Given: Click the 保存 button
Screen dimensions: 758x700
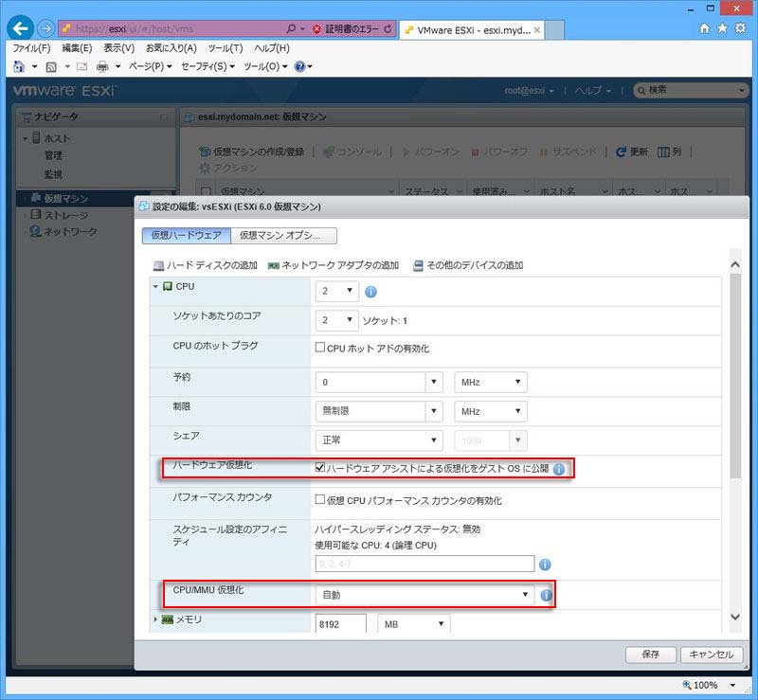Looking at the screenshot, I should click(651, 655).
